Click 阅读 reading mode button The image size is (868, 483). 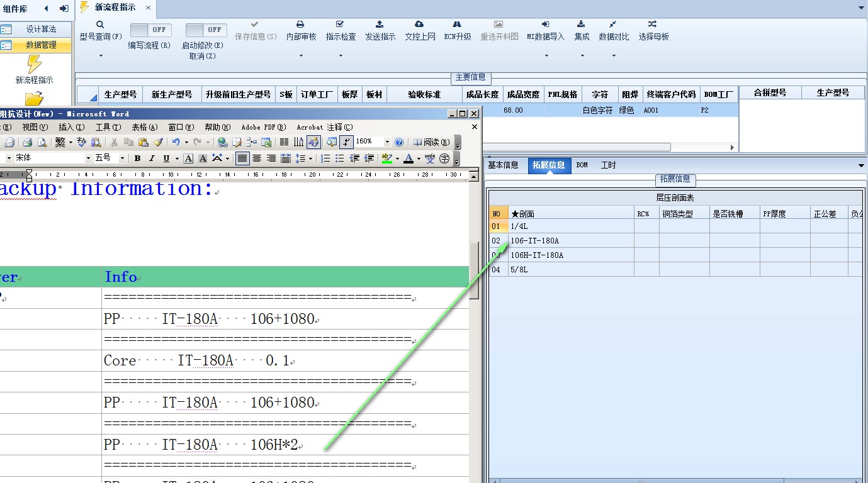pyautogui.click(x=432, y=142)
